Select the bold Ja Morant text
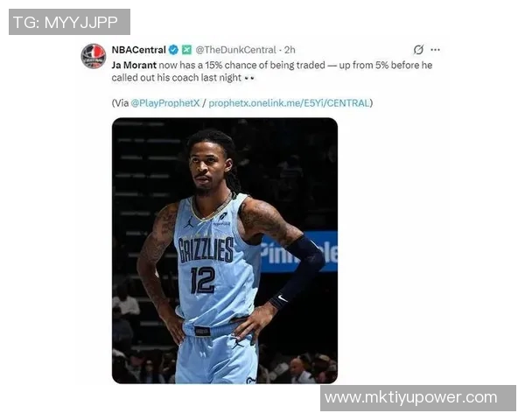Viewport: 525px width, 420px height. pyautogui.click(x=134, y=65)
